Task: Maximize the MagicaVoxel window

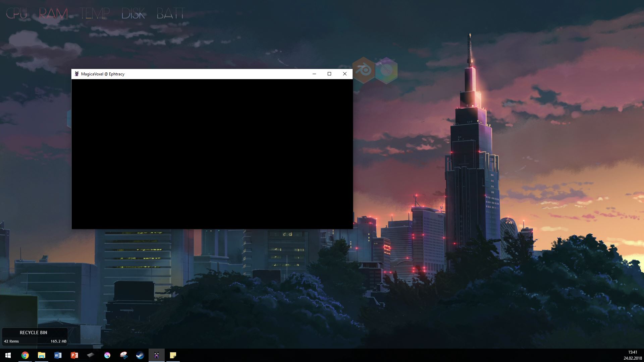Action: click(x=329, y=74)
